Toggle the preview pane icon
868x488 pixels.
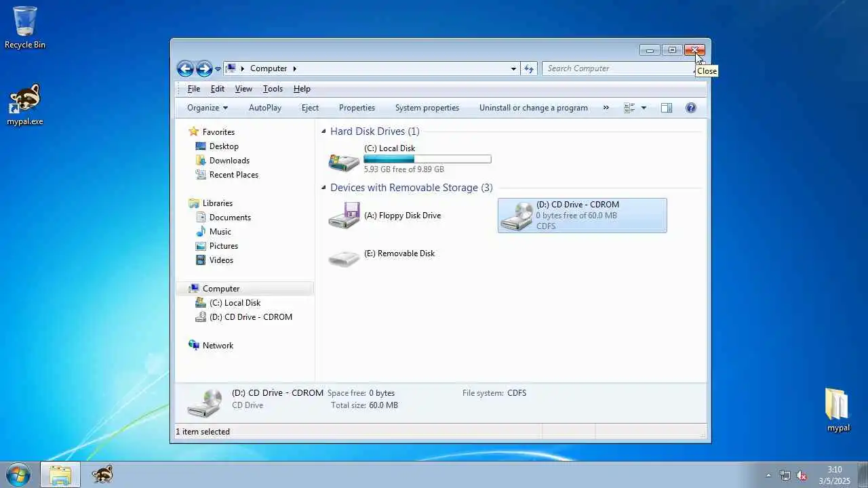coord(667,108)
